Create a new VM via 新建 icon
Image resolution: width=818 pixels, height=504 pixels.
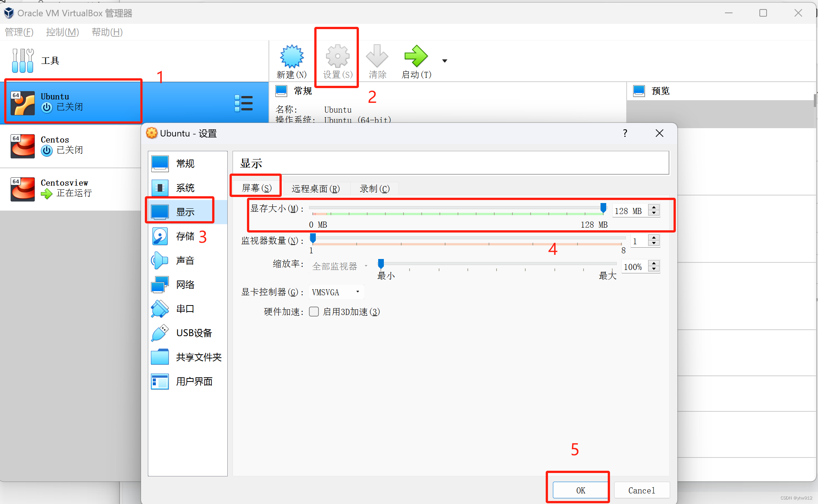click(291, 60)
